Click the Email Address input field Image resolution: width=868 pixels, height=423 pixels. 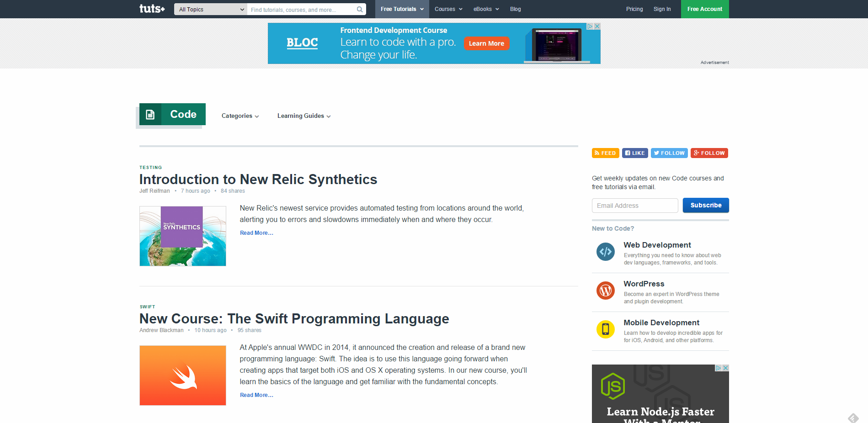coord(635,206)
